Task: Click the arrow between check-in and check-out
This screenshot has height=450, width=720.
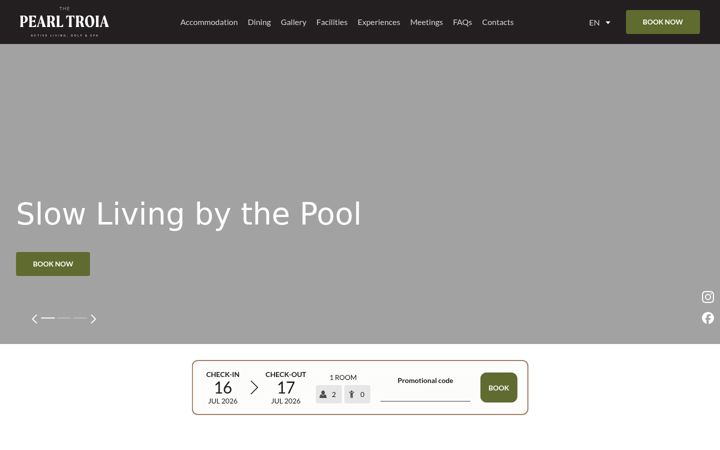Action: tap(254, 388)
